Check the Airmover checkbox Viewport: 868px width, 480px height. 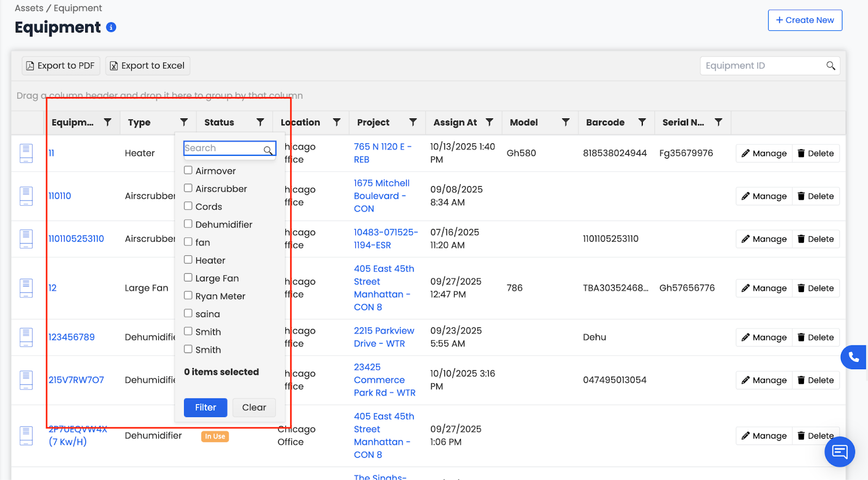(188, 170)
